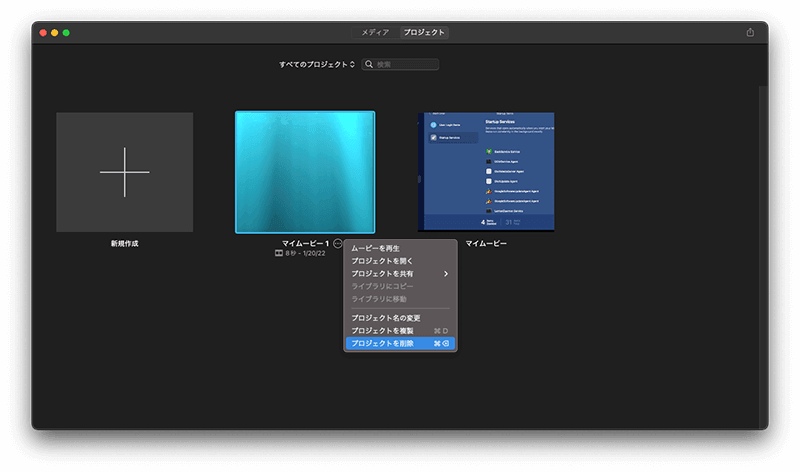Screen dimensions: 800x472
Task: Click the 検索 search input field
Action: [400, 64]
